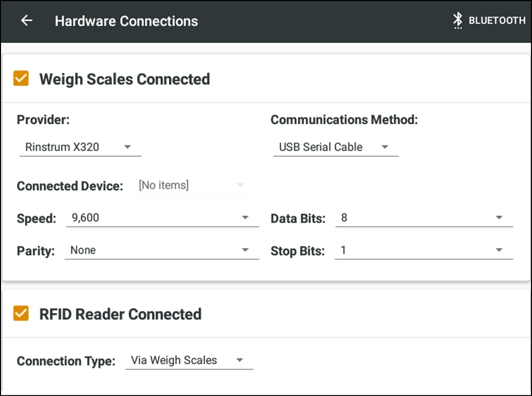Open the Connected Device dropdown
Image resolution: width=532 pixels, height=396 pixels.
click(240, 185)
